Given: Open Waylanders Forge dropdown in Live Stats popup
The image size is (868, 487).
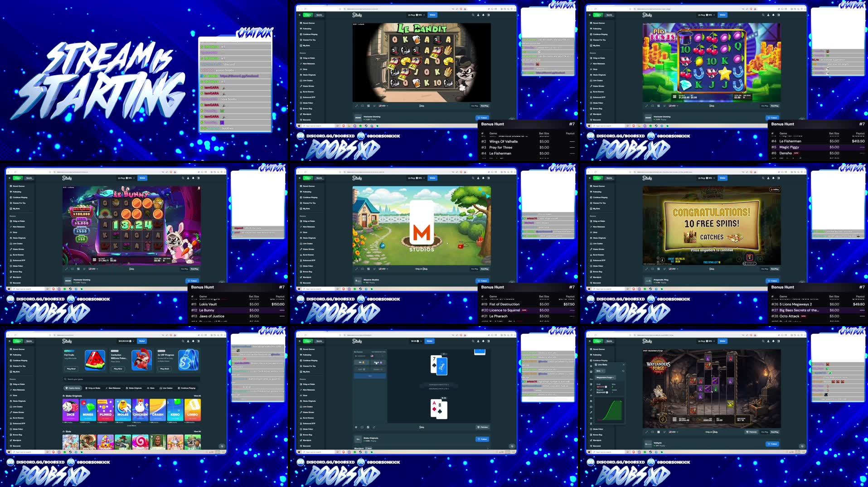Looking at the screenshot, I should [x=605, y=377].
